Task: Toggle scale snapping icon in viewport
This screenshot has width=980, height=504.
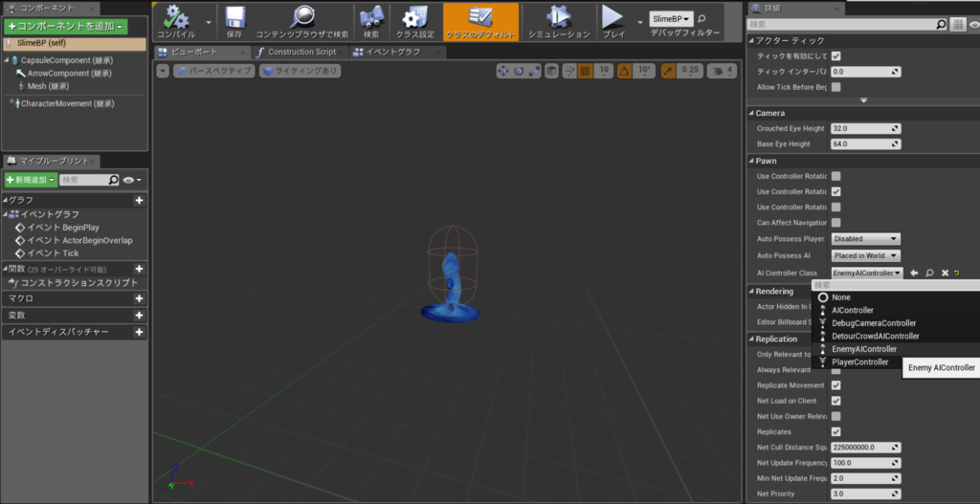Action: (x=668, y=71)
